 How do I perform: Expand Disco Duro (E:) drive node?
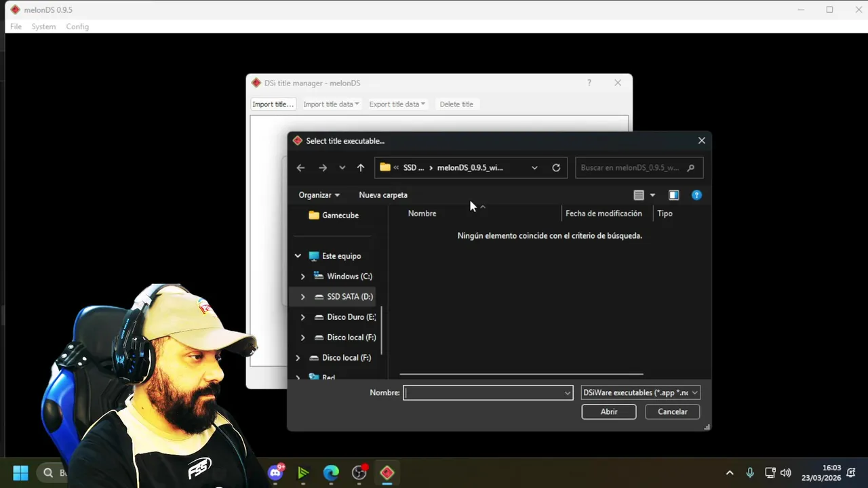click(303, 317)
